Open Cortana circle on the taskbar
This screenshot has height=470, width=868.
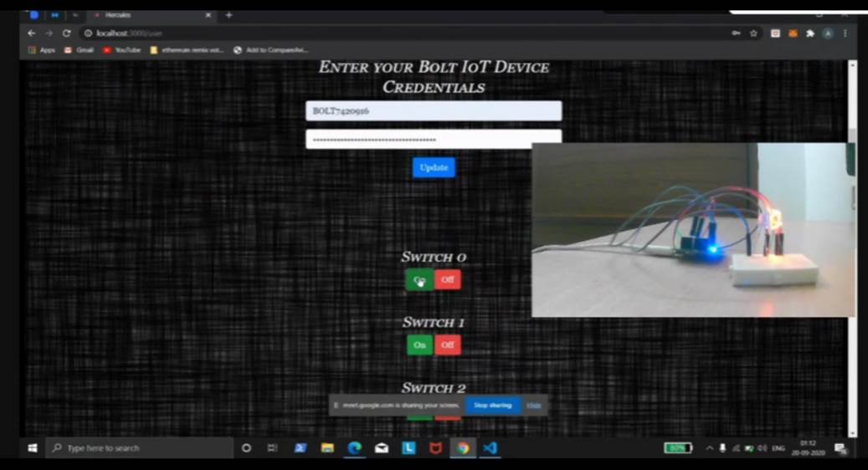point(246,448)
